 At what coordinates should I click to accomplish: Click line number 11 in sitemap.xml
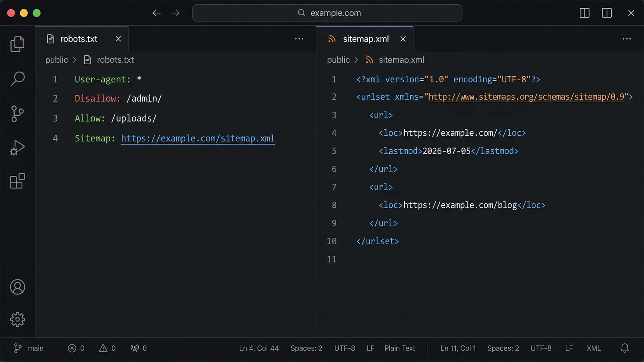click(332, 260)
